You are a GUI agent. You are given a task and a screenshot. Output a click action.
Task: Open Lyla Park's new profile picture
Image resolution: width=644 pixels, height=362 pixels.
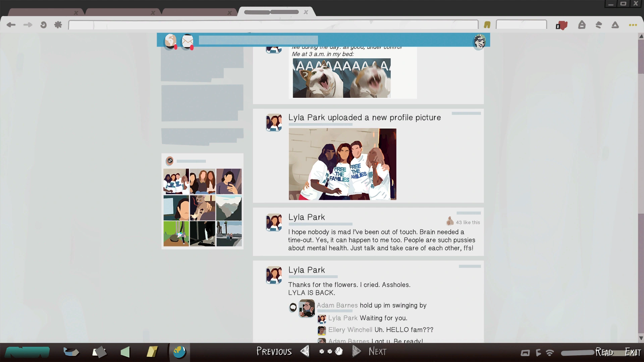coord(342,164)
